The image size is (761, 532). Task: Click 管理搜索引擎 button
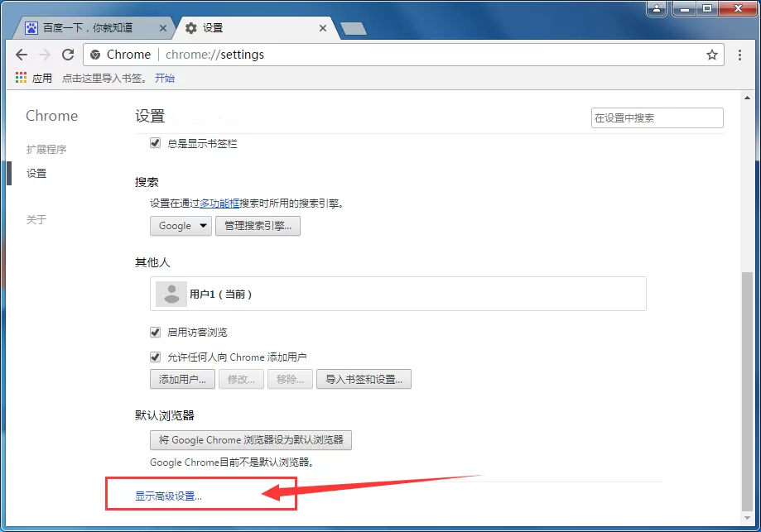[258, 226]
